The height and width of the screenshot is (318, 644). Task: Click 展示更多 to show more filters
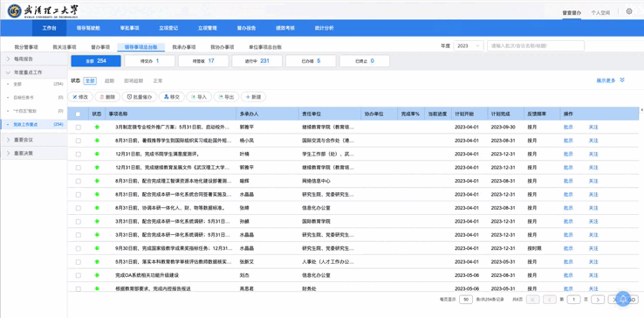[x=610, y=80]
